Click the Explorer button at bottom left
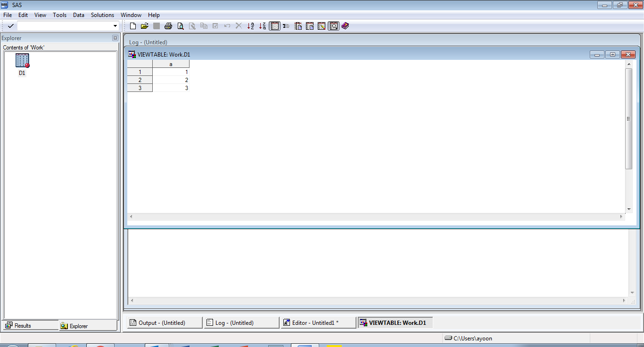Screen dimensions: 644x347 coord(88,325)
